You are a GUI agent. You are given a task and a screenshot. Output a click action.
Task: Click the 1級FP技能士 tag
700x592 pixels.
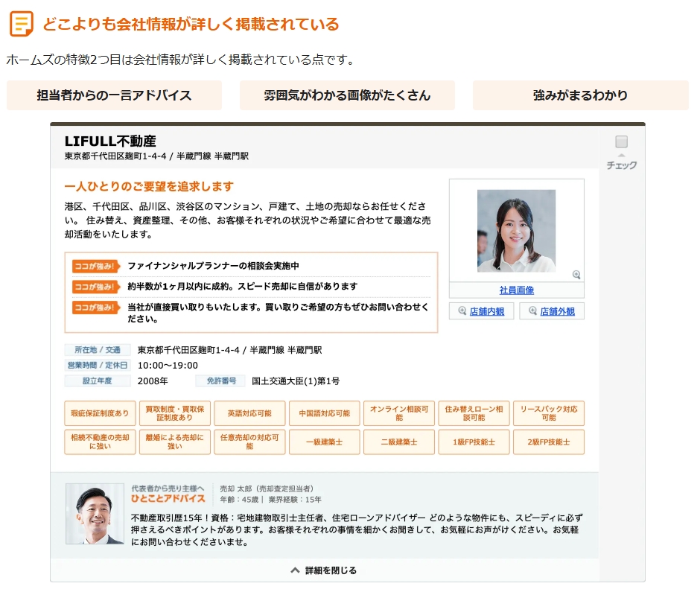[474, 442]
